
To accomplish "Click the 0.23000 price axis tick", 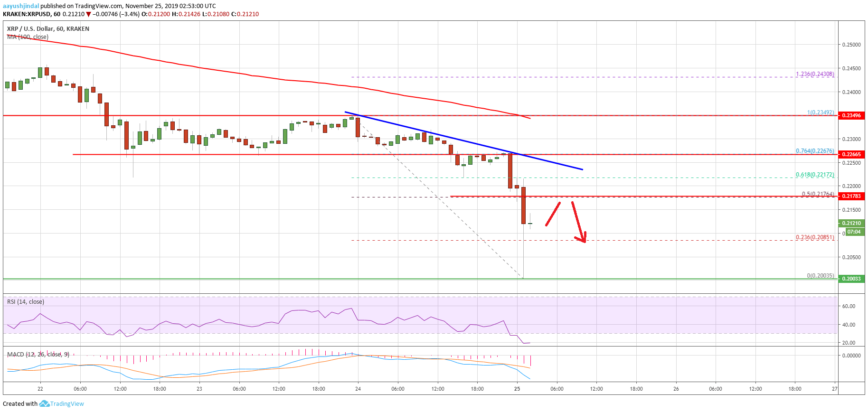I will [851, 139].
